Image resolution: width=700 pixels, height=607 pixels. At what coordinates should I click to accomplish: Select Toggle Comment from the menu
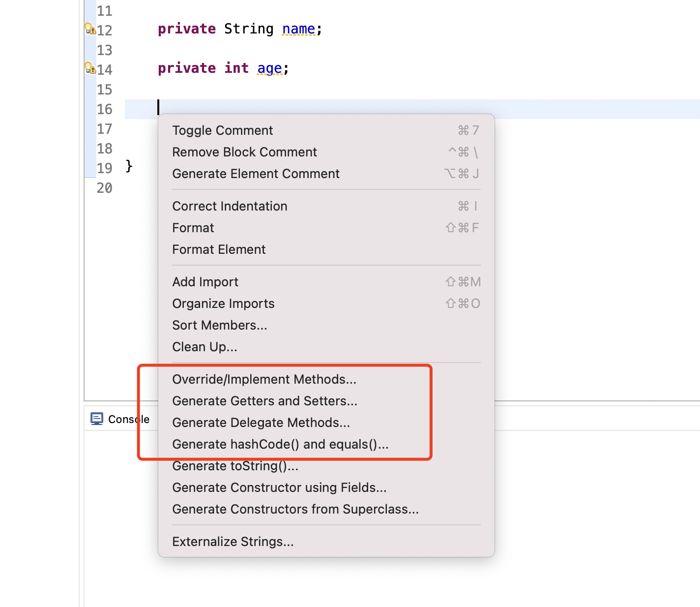coord(222,130)
